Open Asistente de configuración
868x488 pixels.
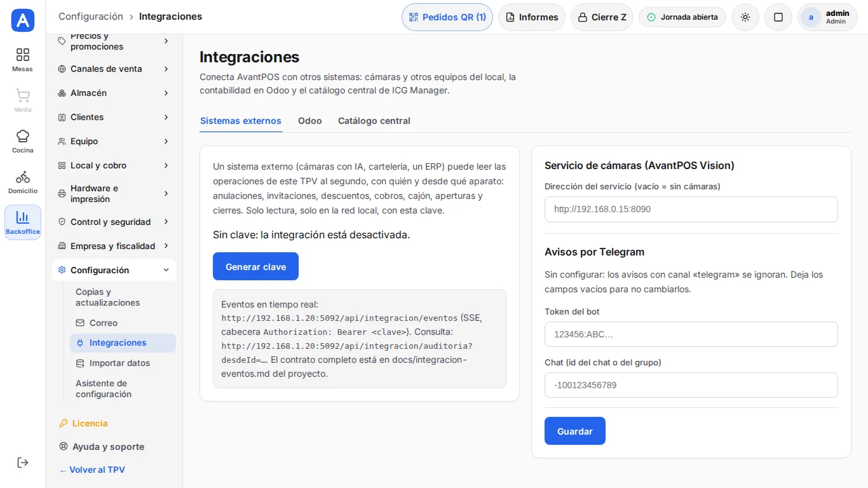[123, 389]
